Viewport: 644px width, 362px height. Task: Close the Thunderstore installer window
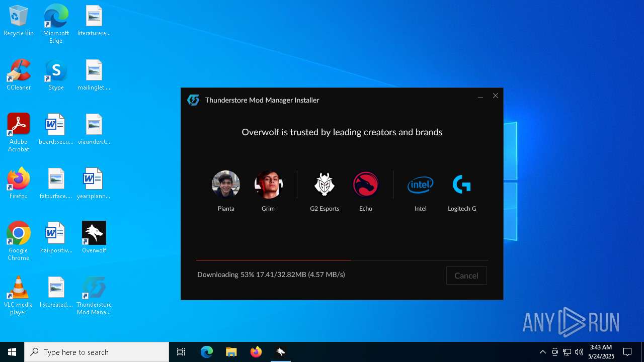[x=496, y=96]
